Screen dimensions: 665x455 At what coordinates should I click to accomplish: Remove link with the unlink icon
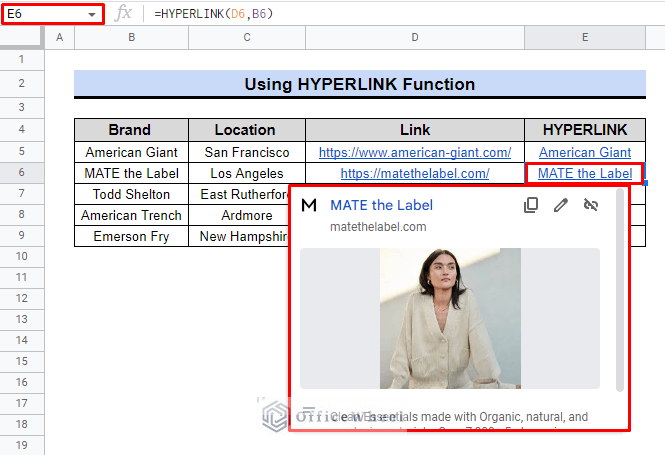click(x=591, y=205)
